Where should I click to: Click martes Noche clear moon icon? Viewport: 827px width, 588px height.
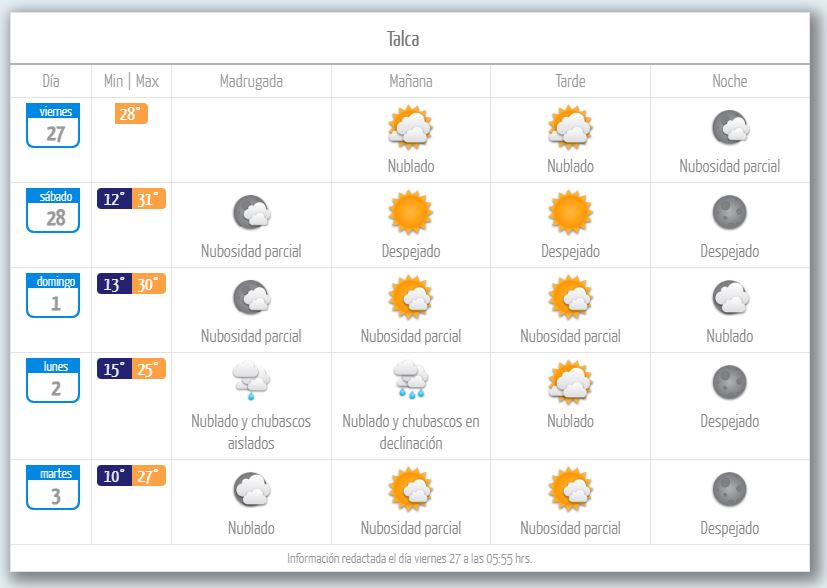click(x=729, y=489)
